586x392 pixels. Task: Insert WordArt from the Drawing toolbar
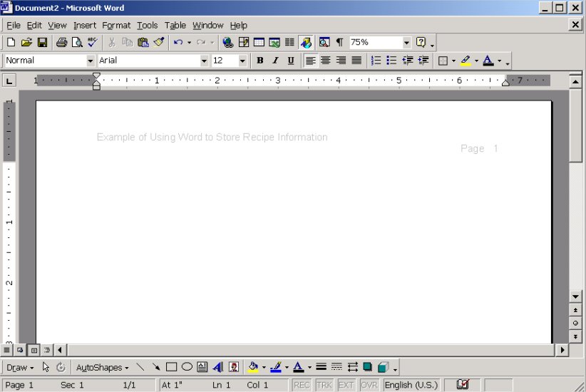coord(218,368)
